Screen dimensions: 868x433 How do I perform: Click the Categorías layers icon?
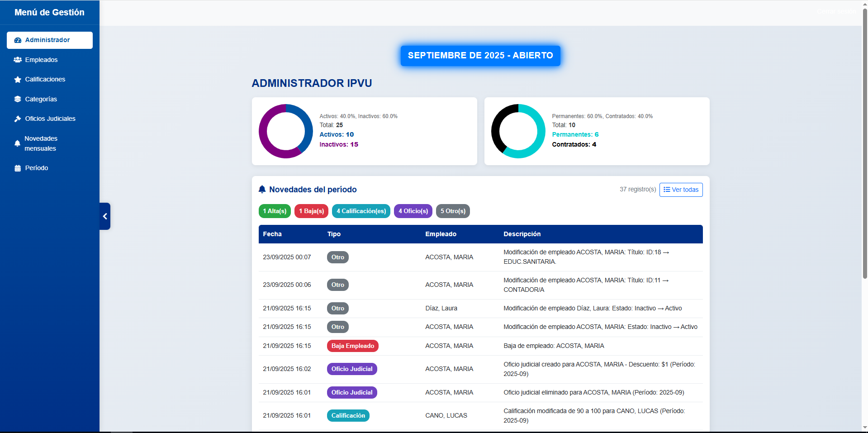click(x=18, y=99)
